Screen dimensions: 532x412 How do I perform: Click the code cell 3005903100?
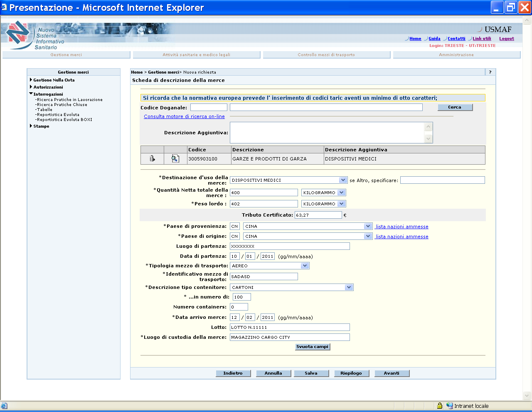209,159
